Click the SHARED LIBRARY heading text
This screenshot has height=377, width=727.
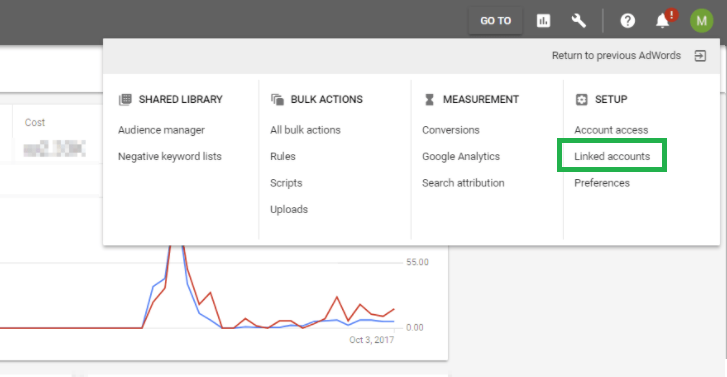click(x=180, y=99)
